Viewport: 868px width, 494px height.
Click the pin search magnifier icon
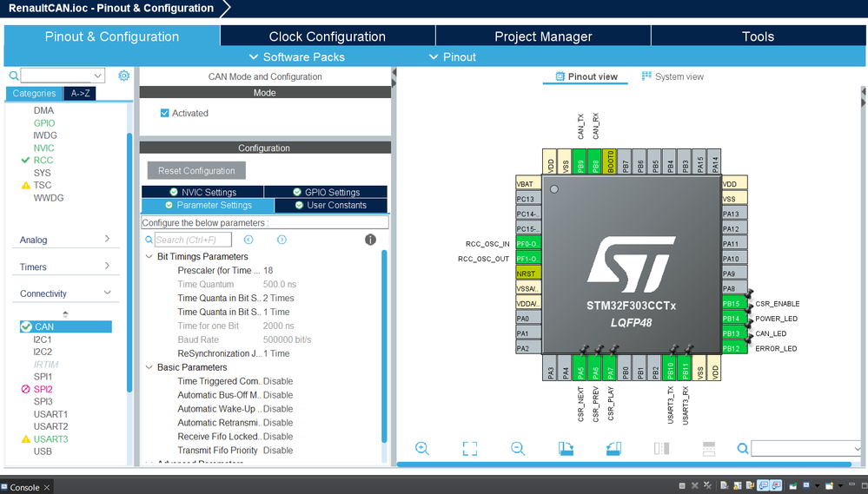tap(743, 449)
